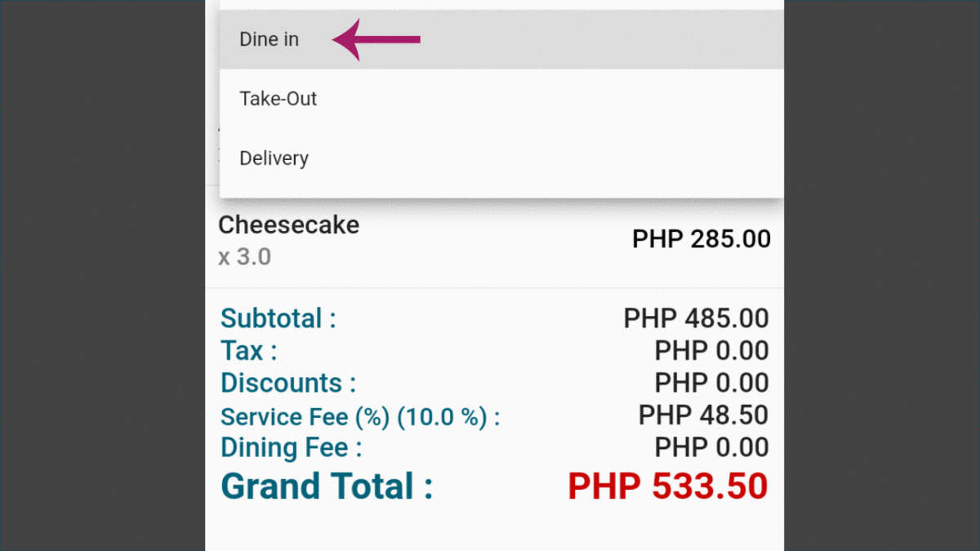Tap the Discounts label
Viewport: 980px width, 551px height.
tap(288, 383)
